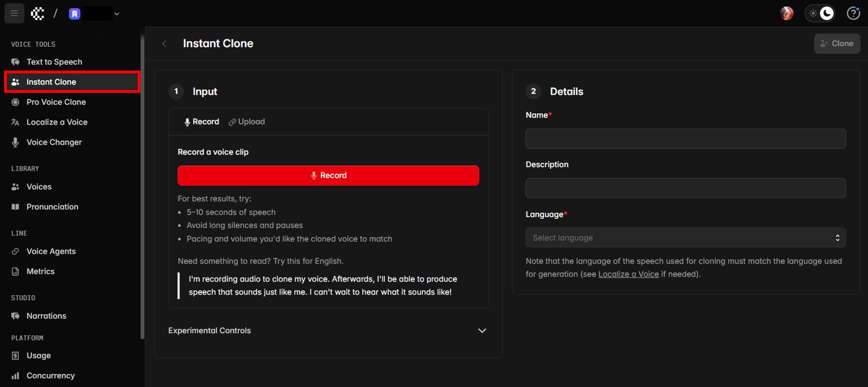868x387 pixels.
Task: Click the sidebar vertical scrollbar
Action: (142, 185)
